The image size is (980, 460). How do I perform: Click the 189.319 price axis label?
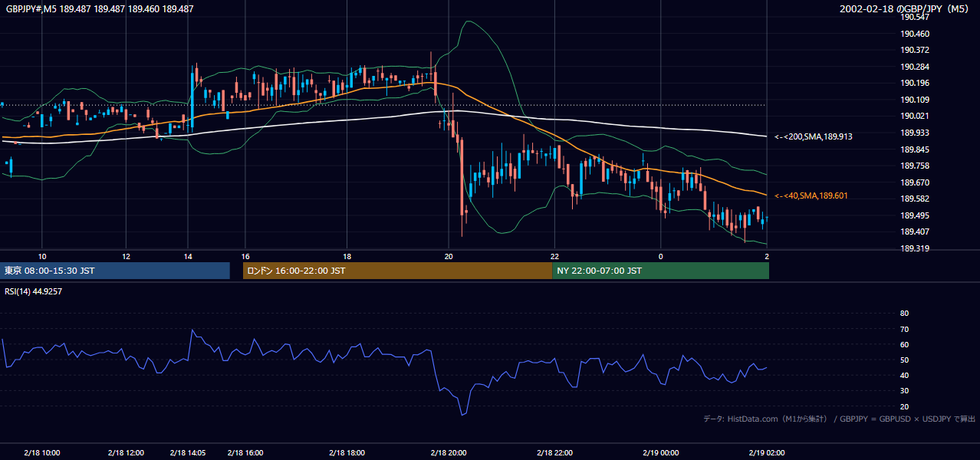pyautogui.click(x=915, y=248)
